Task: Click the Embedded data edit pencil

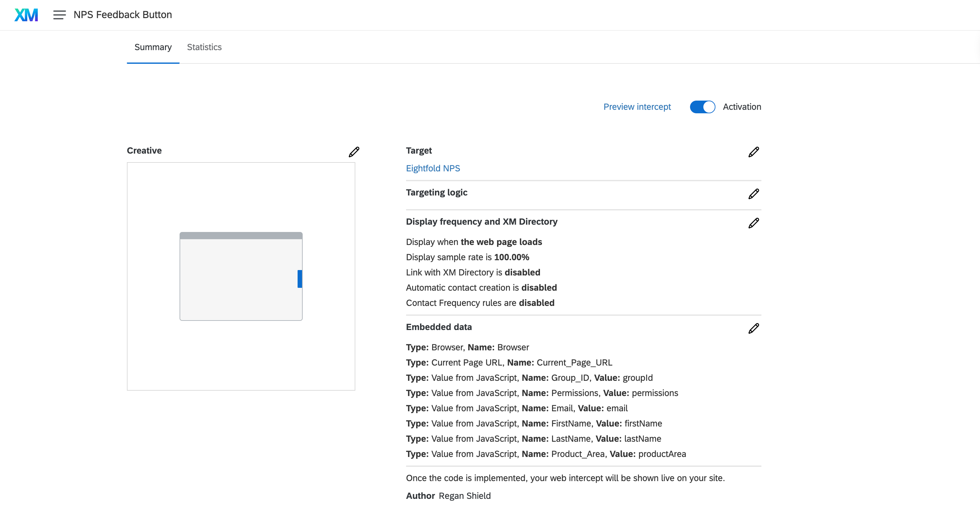Action: (x=753, y=328)
